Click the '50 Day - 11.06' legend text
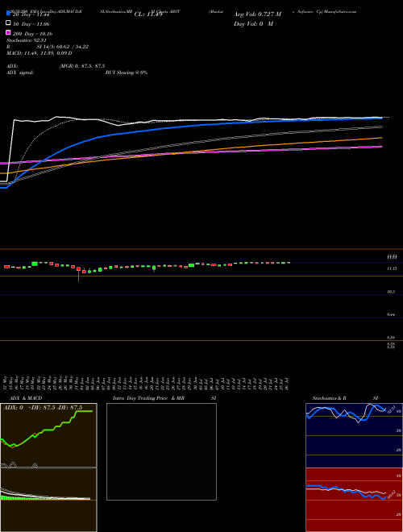 pyautogui.click(x=31, y=24)
